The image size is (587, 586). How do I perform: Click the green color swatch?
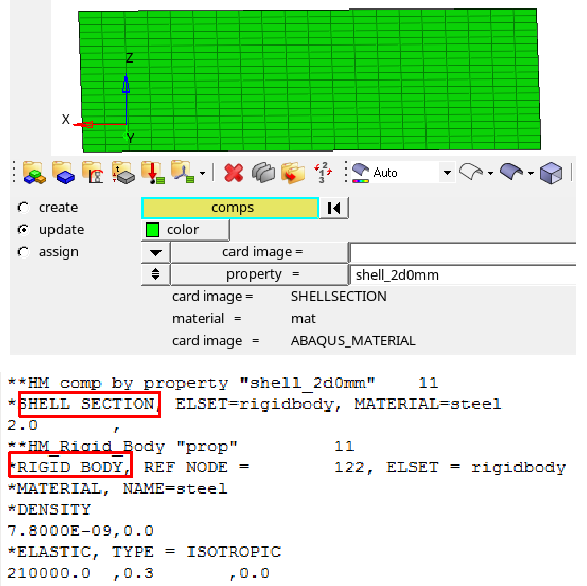pos(152,230)
